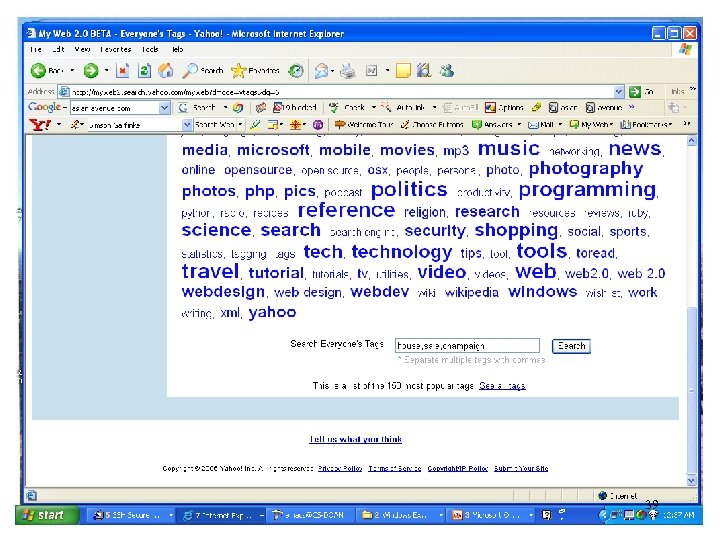Switch to the SSH Secure taskbar group

tap(131, 515)
